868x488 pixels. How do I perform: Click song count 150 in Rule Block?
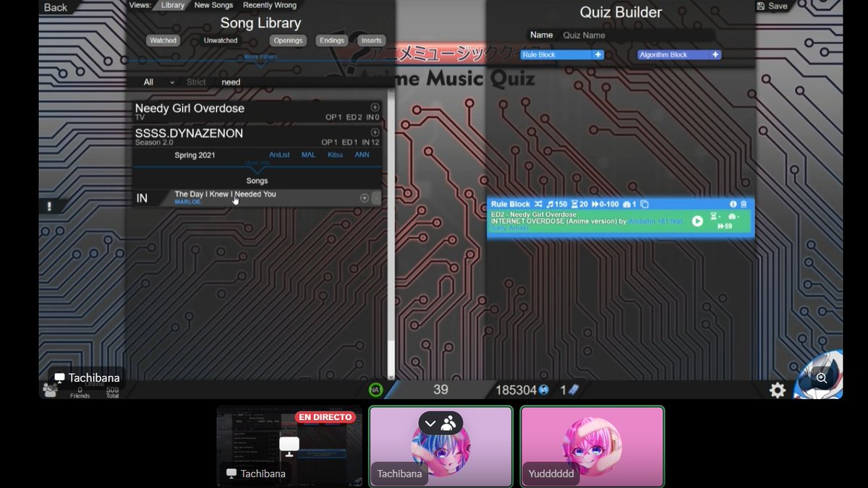556,205
